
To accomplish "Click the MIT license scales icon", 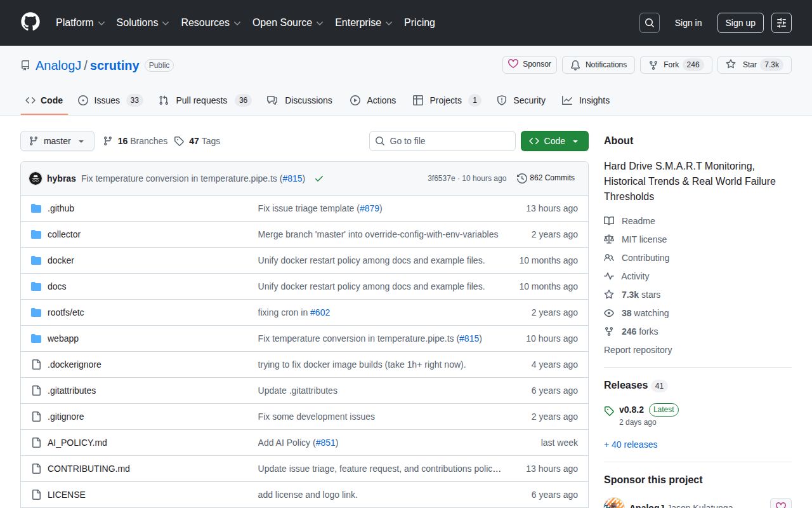I will [609, 239].
